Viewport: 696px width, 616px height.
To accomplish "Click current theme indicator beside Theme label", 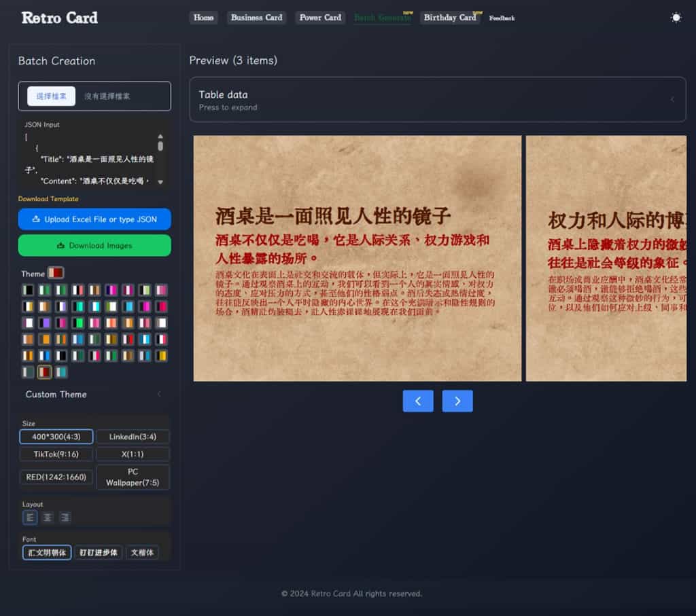I will click(x=56, y=272).
